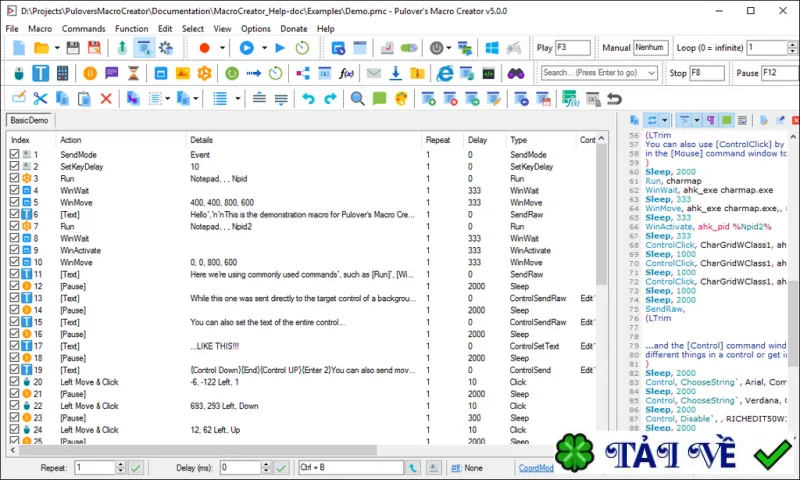Open the refresh dropdown in preview toolbar
This screenshot has height=480, width=800.
coord(664,120)
